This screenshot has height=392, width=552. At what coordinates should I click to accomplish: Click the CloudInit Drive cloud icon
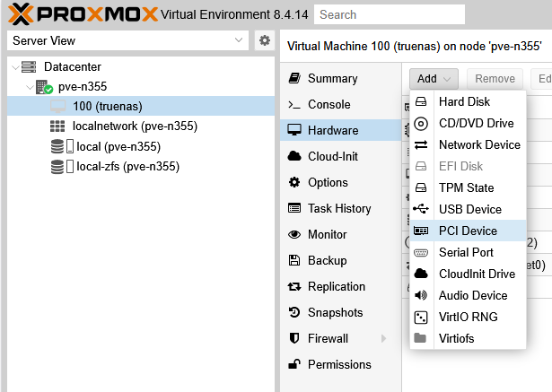pos(421,274)
